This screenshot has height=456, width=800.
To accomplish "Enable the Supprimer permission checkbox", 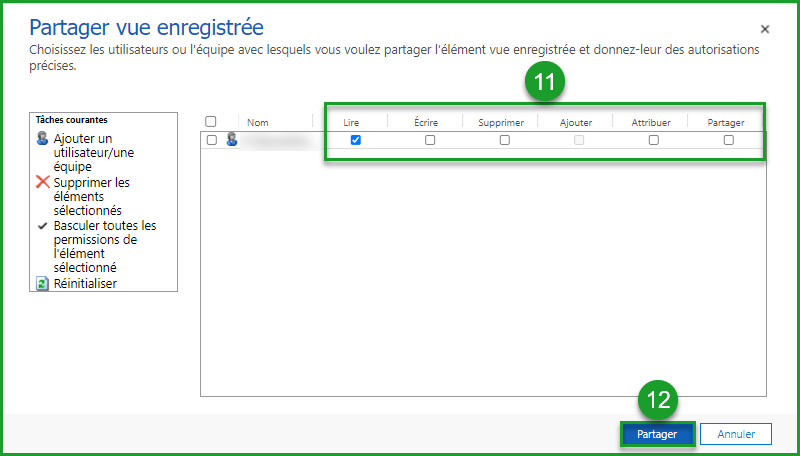I will point(505,140).
